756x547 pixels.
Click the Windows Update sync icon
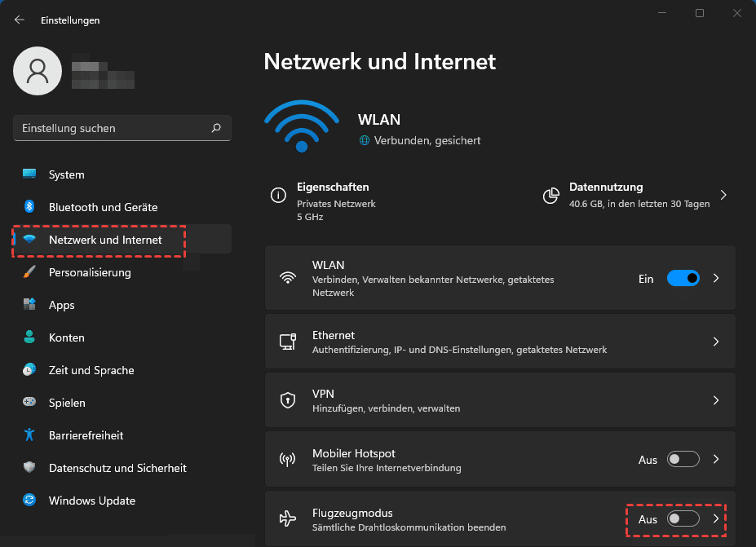click(29, 501)
